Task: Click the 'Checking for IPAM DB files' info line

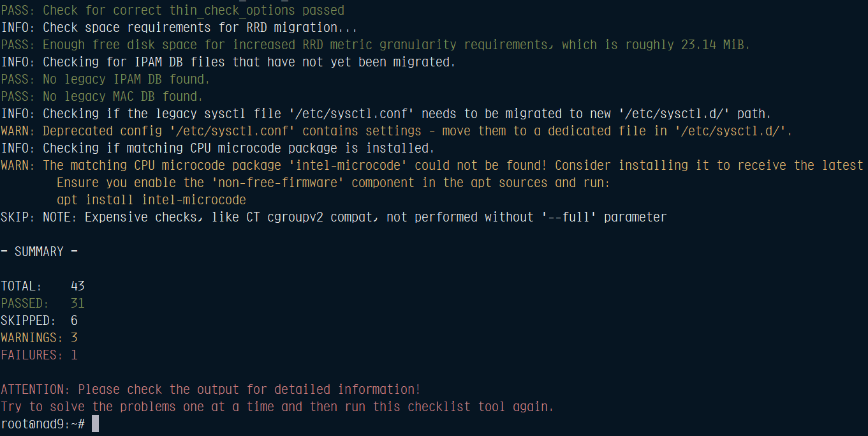Action: pyautogui.click(x=228, y=62)
